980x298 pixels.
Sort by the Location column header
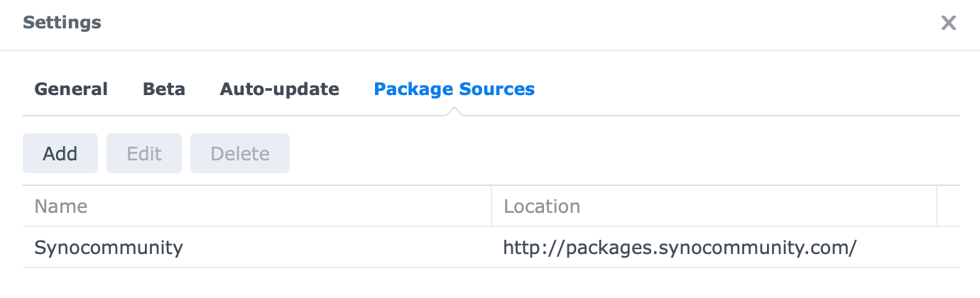[714, 206]
